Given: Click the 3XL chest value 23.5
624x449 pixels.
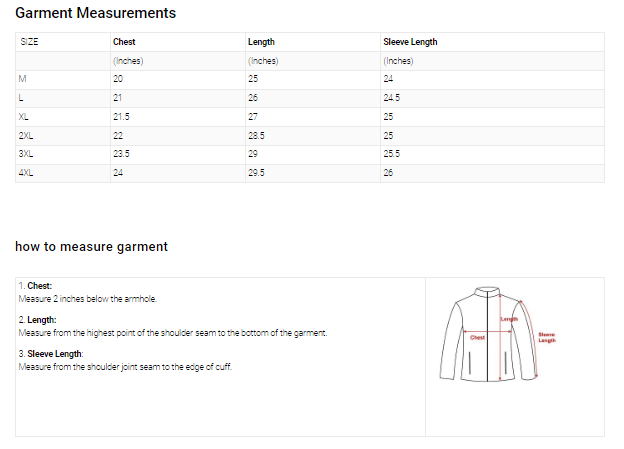Looking at the screenshot, I should (121, 154).
